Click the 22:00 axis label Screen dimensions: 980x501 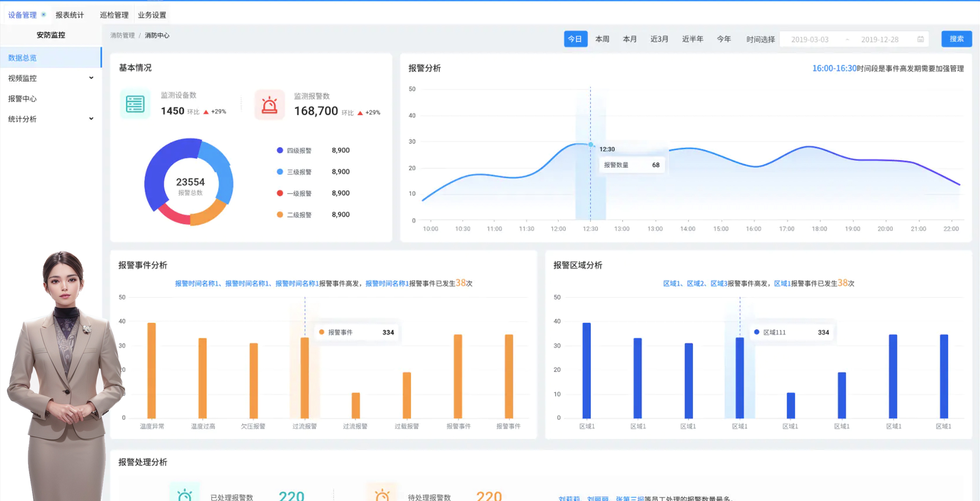pyautogui.click(x=951, y=229)
